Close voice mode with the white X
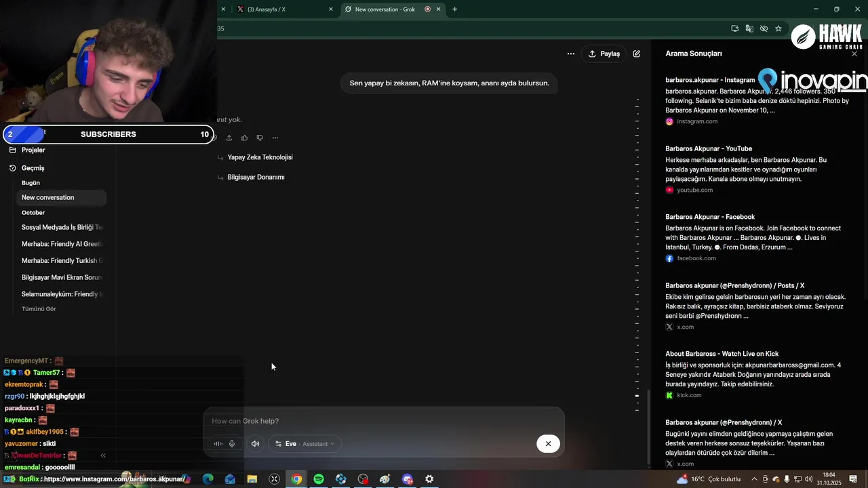The width and height of the screenshot is (868, 488). (548, 444)
